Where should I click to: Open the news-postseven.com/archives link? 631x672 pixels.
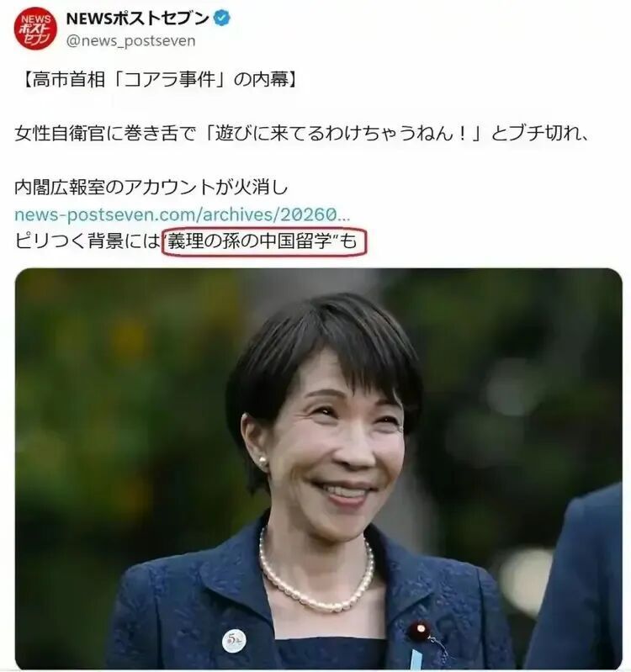point(183,214)
